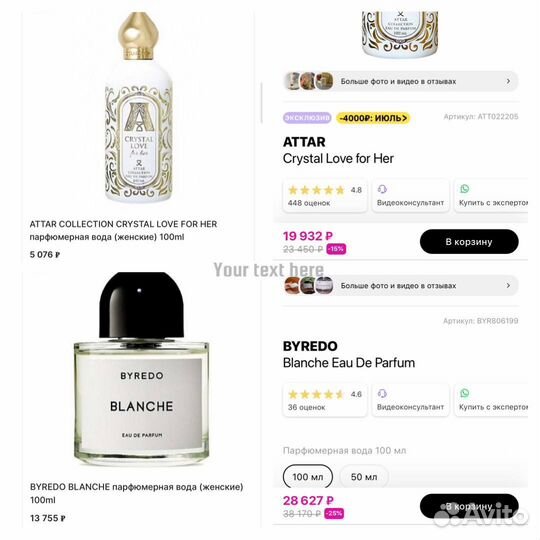Open BYREDO BLANCHE парфюмерная вода listing title
This screenshot has height=540, width=540.
point(136,493)
